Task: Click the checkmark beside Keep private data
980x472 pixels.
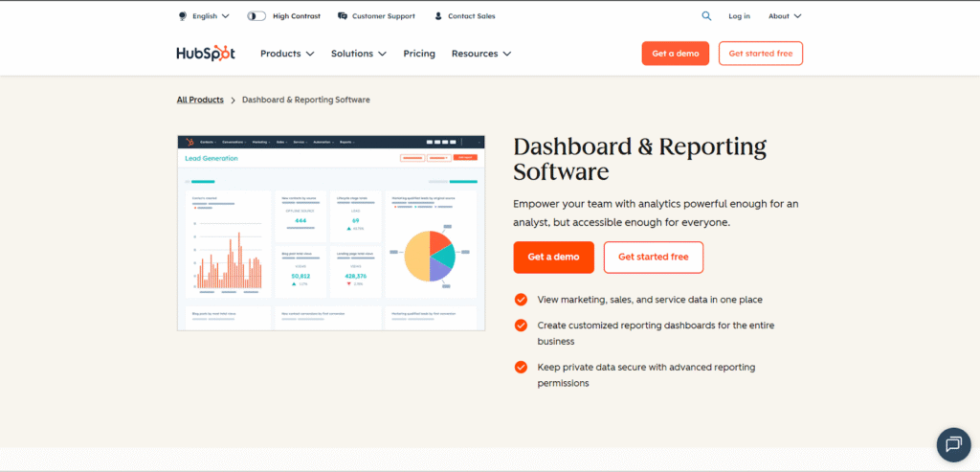Action: [x=521, y=367]
